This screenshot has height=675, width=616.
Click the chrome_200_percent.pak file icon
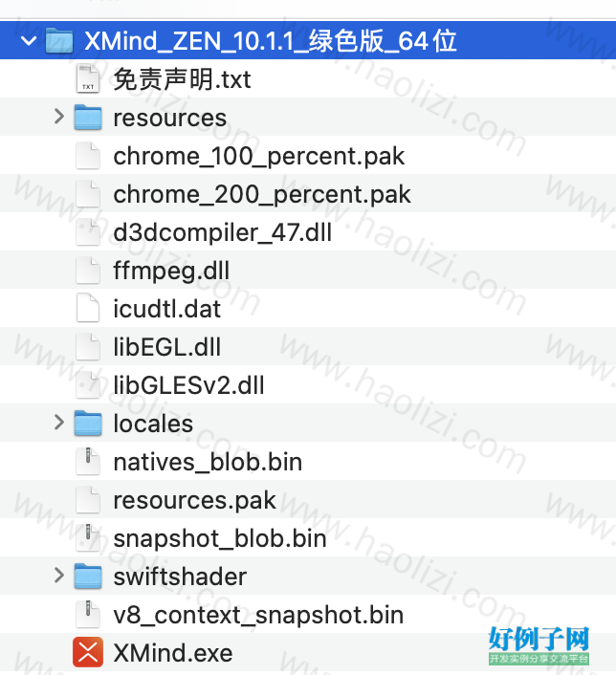(x=88, y=194)
